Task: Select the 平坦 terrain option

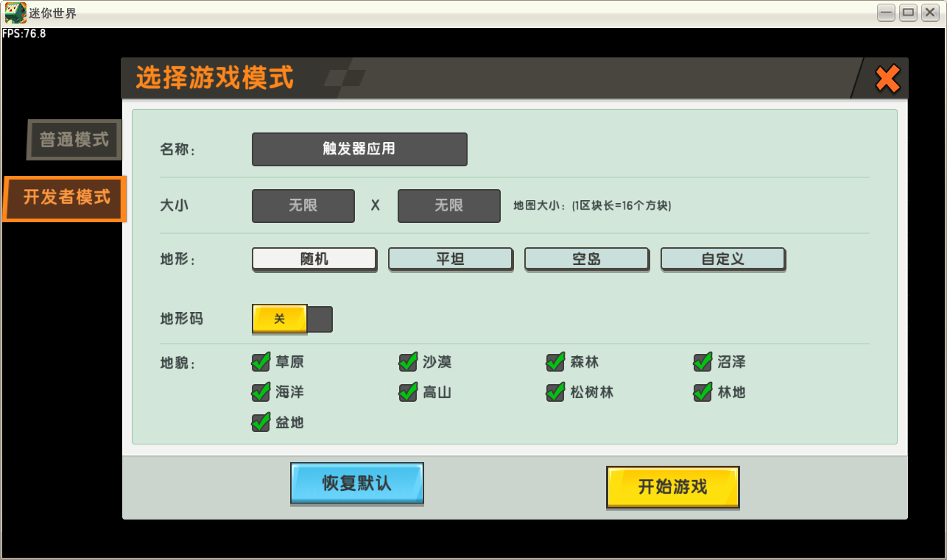Action: click(450, 258)
